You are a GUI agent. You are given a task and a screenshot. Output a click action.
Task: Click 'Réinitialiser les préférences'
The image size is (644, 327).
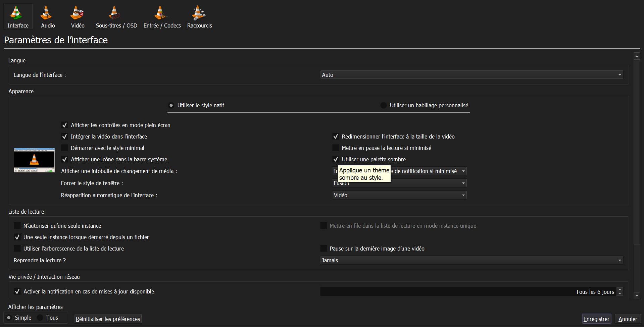click(x=108, y=319)
